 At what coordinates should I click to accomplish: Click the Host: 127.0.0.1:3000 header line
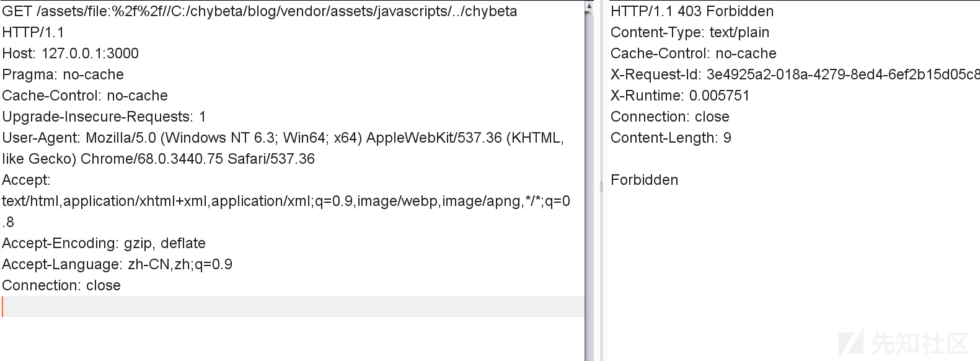coord(71,54)
